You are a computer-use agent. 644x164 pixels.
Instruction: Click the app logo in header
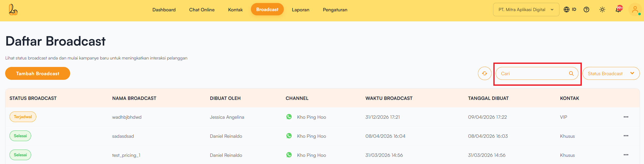pos(13,10)
